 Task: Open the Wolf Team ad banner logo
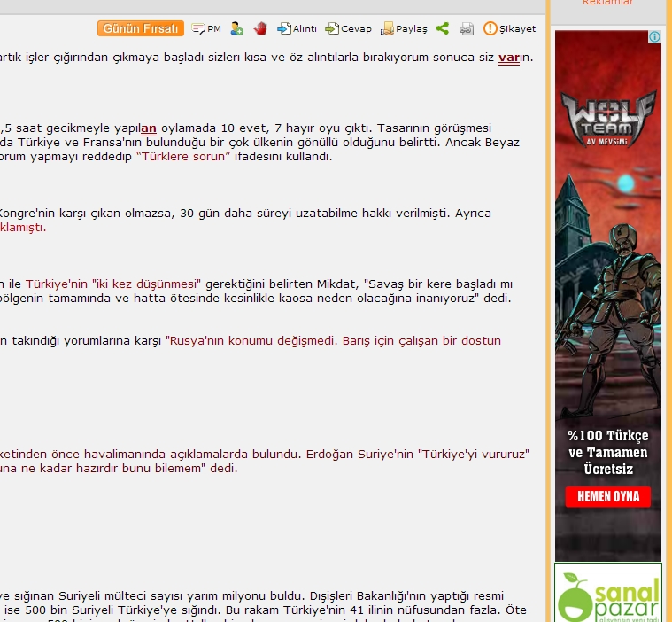608,119
